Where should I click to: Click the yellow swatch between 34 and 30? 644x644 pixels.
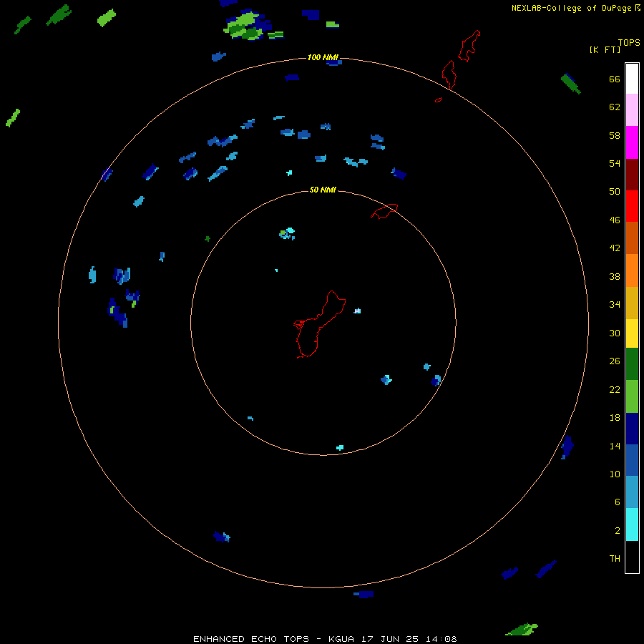[632, 333]
